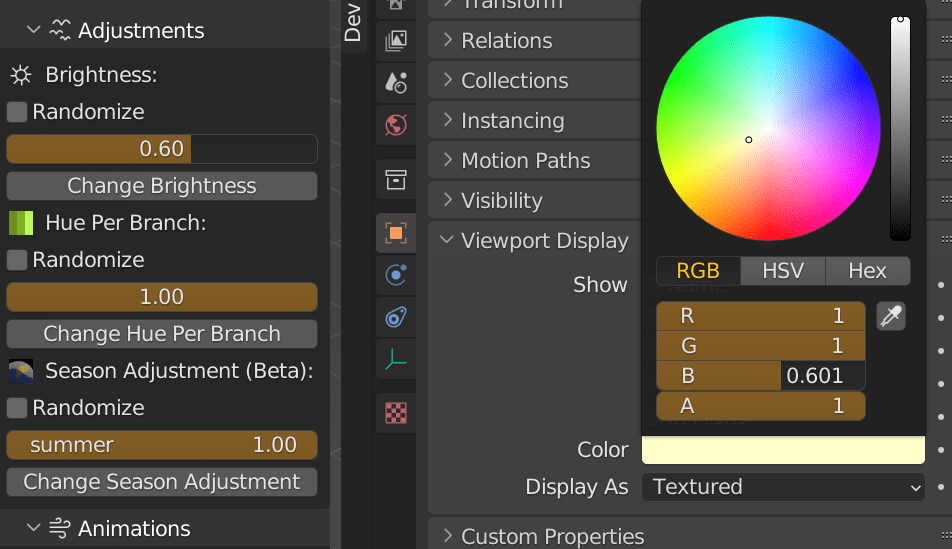Open the World properties tab icon

point(396,125)
